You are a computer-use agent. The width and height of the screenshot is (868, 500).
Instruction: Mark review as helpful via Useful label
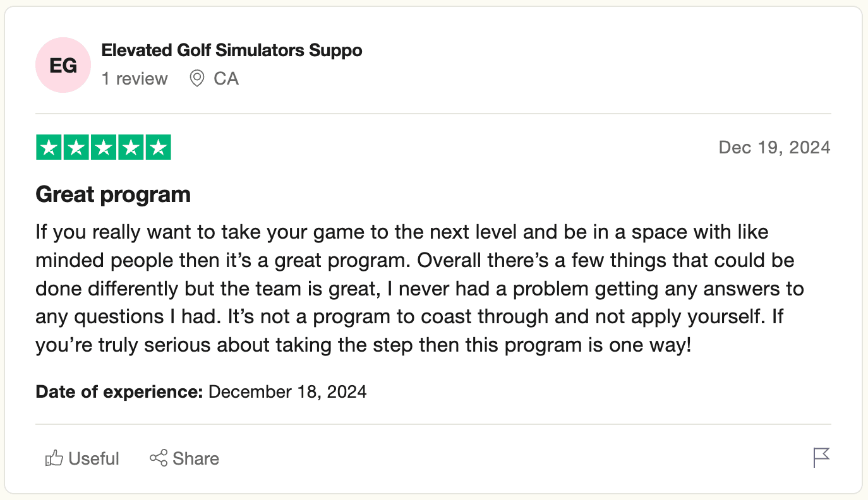pos(93,458)
